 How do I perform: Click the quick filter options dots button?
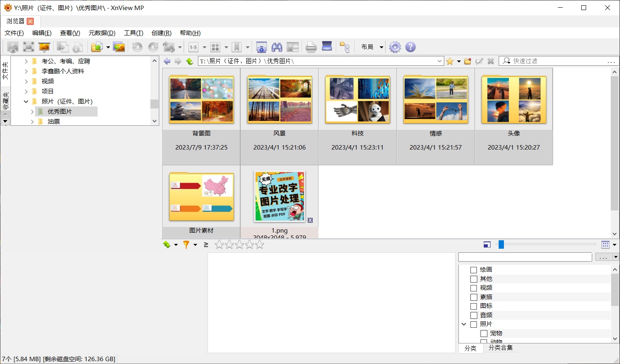(612, 61)
